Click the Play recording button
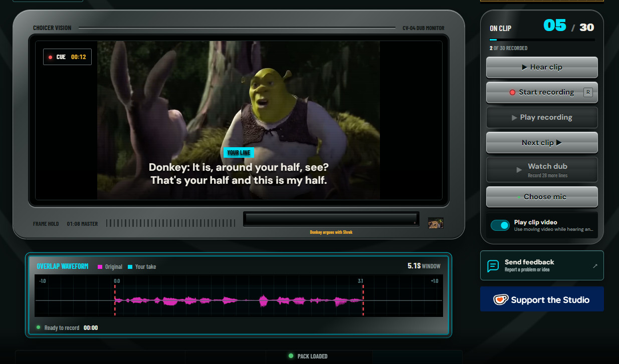This screenshot has width=619, height=364. tap(542, 117)
